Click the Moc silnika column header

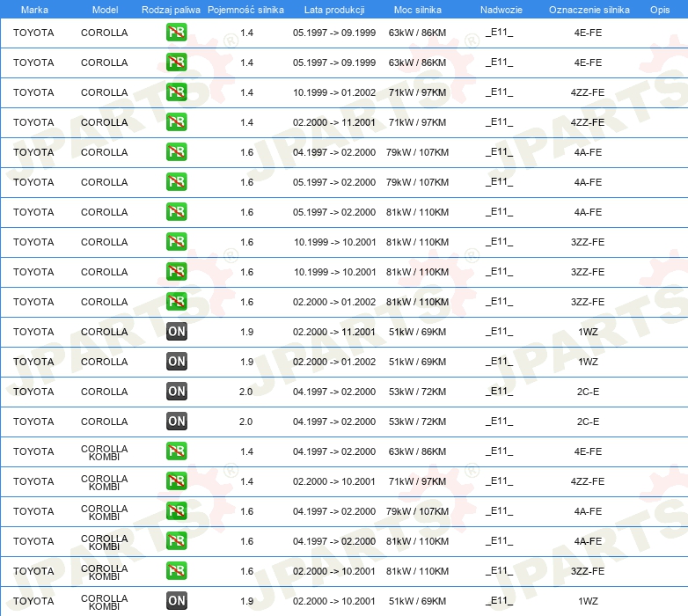(x=417, y=10)
